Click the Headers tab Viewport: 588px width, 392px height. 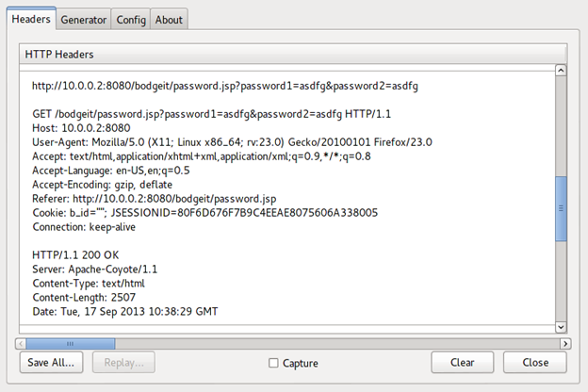tap(31, 19)
